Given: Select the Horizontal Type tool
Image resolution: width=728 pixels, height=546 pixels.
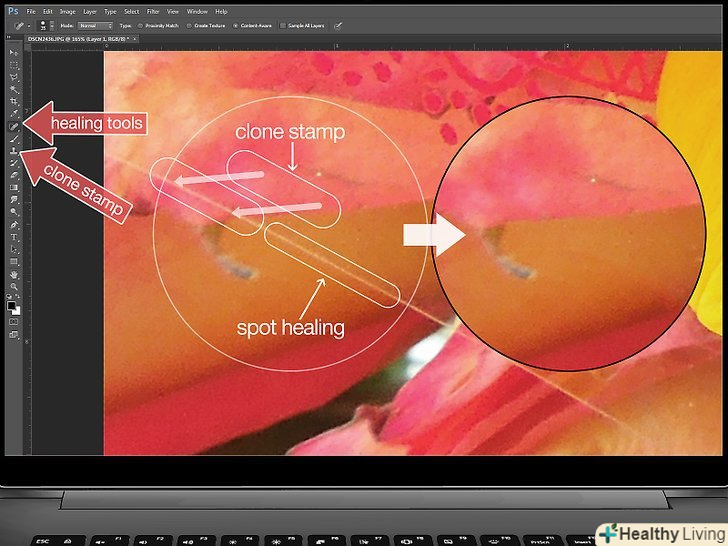Looking at the screenshot, I should tap(13, 237).
